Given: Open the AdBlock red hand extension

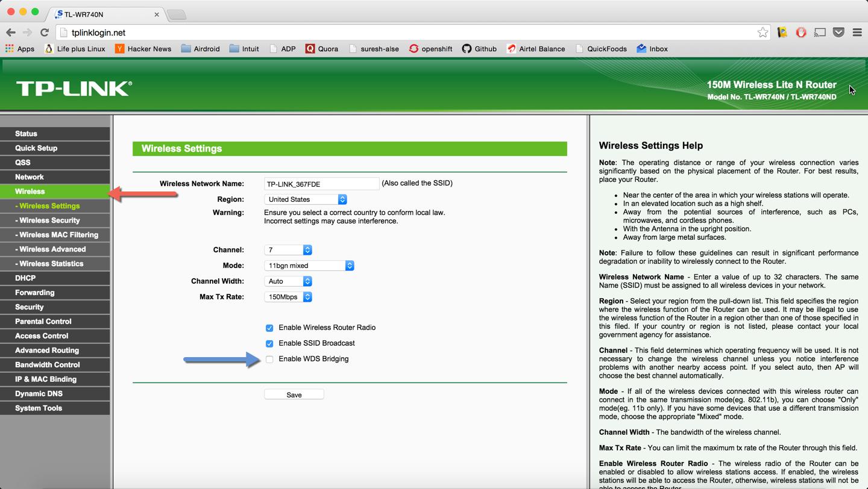Looking at the screenshot, I should point(801,33).
